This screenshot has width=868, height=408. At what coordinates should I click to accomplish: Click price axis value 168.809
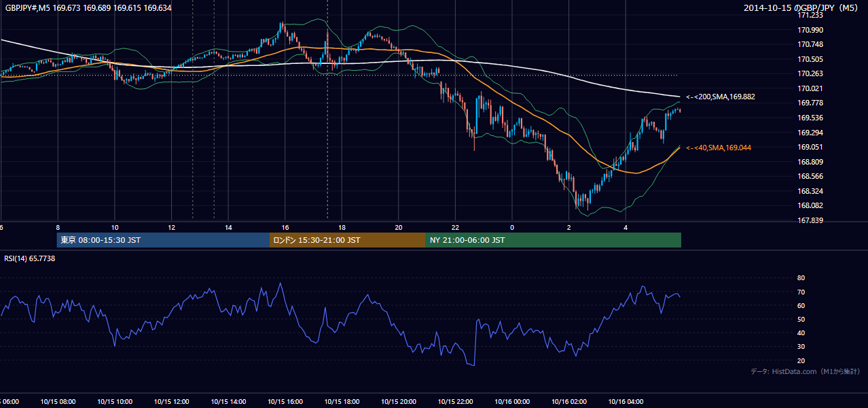(810, 162)
